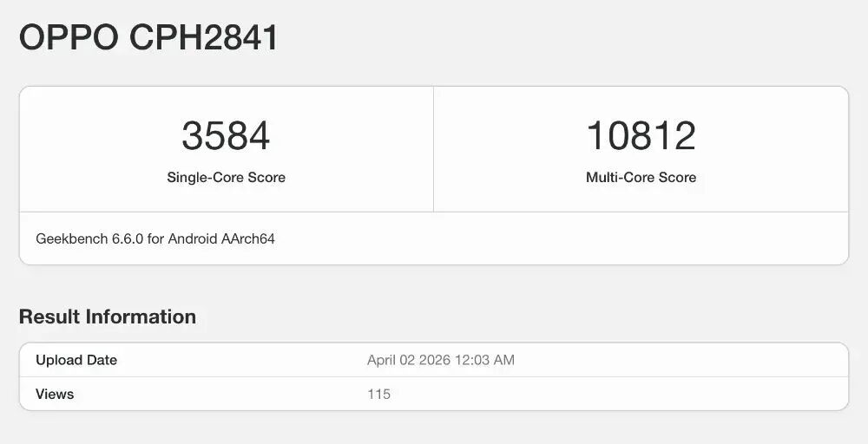
Task: Click the word Result in section heading
Action: click(x=49, y=317)
